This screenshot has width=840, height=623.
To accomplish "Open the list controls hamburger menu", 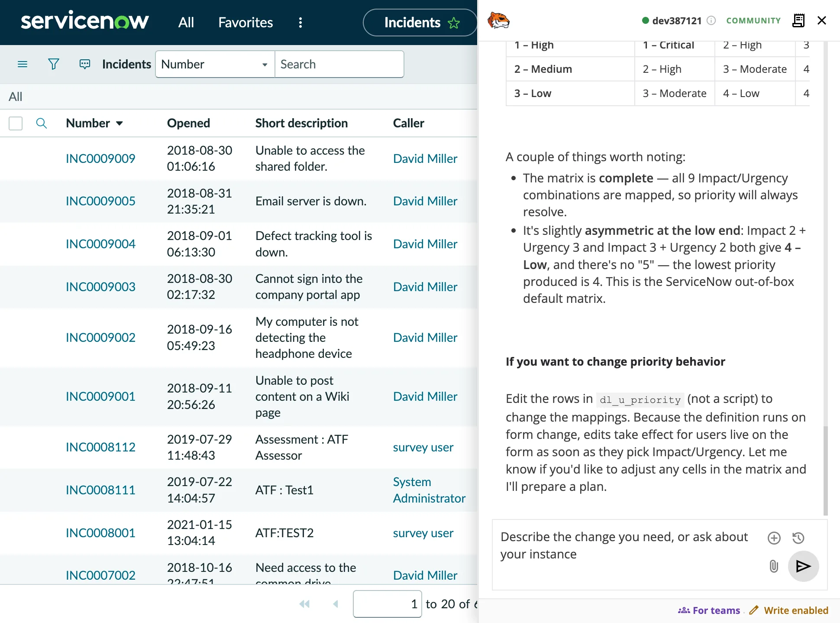I will 23,64.
